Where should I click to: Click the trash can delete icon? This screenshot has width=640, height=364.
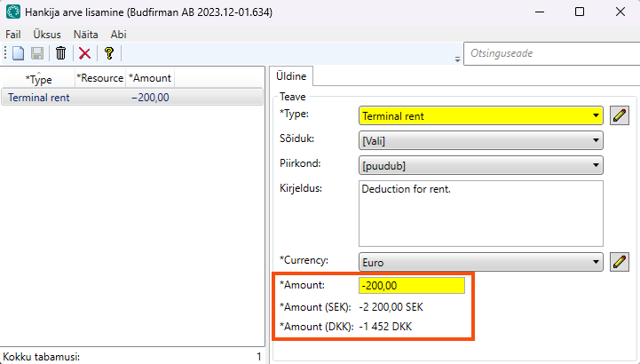(x=60, y=53)
